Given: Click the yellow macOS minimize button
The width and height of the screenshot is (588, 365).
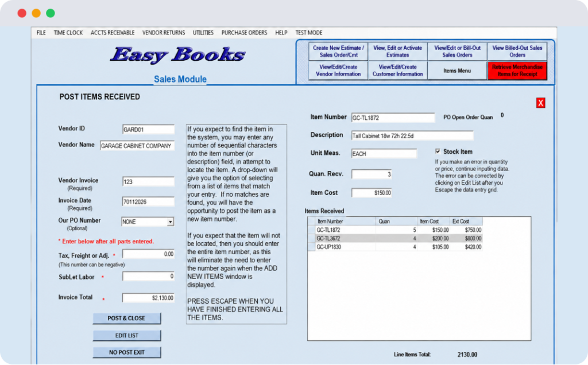Looking at the screenshot, I should (x=36, y=13).
